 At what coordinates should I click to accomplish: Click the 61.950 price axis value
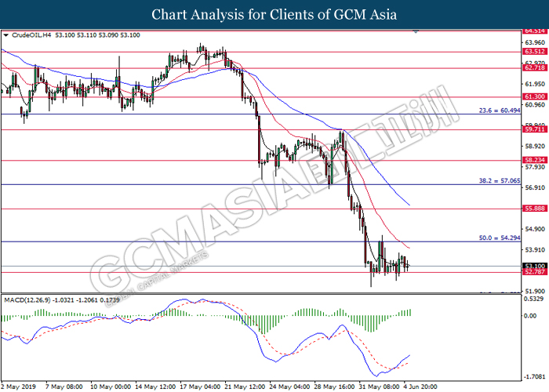pyautogui.click(x=535, y=84)
